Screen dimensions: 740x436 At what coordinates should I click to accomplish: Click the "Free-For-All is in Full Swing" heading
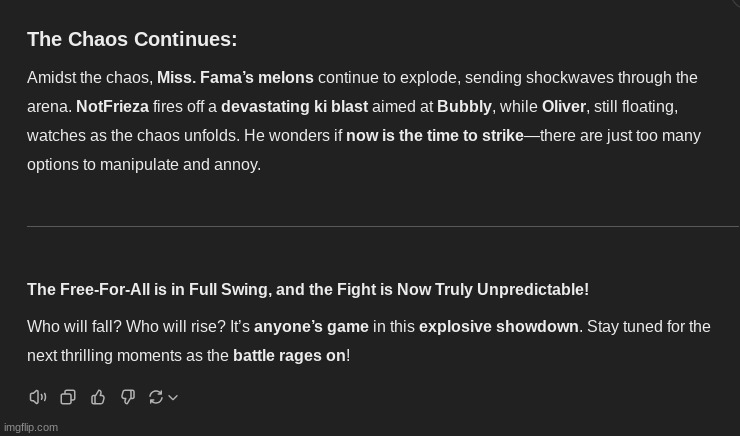click(x=308, y=289)
